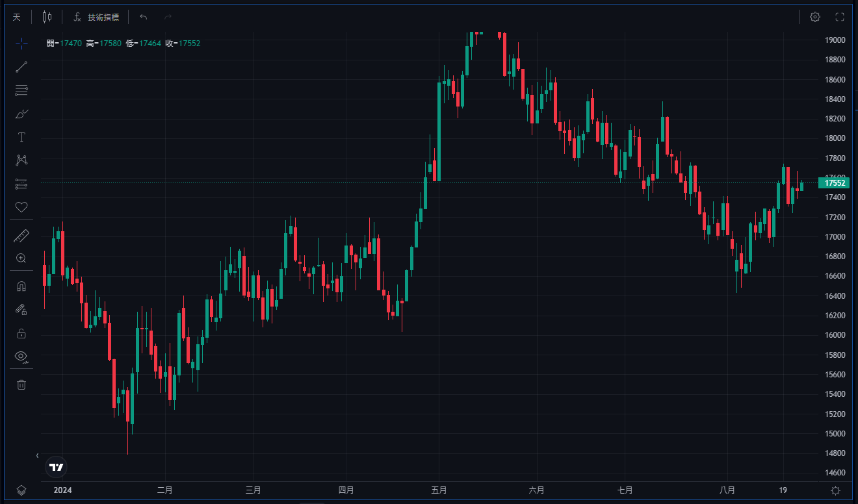This screenshot has width=858, height=504.
Task: Click the 15000 price scale label
Action: tap(835, 434)
